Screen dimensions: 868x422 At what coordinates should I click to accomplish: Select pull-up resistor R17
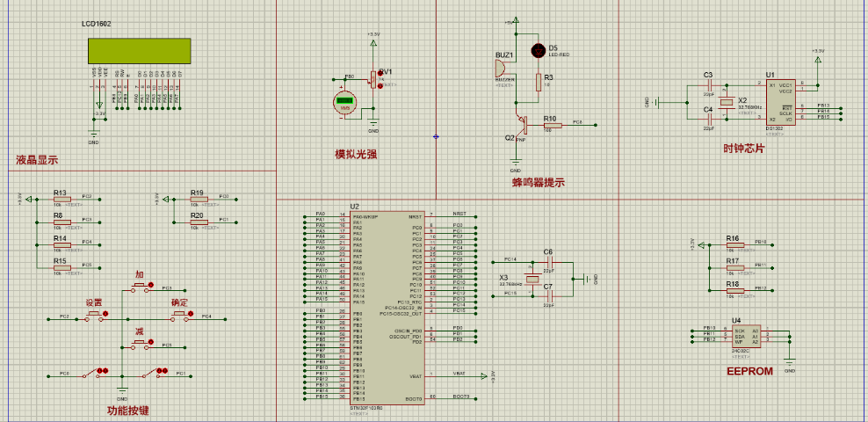734,267
